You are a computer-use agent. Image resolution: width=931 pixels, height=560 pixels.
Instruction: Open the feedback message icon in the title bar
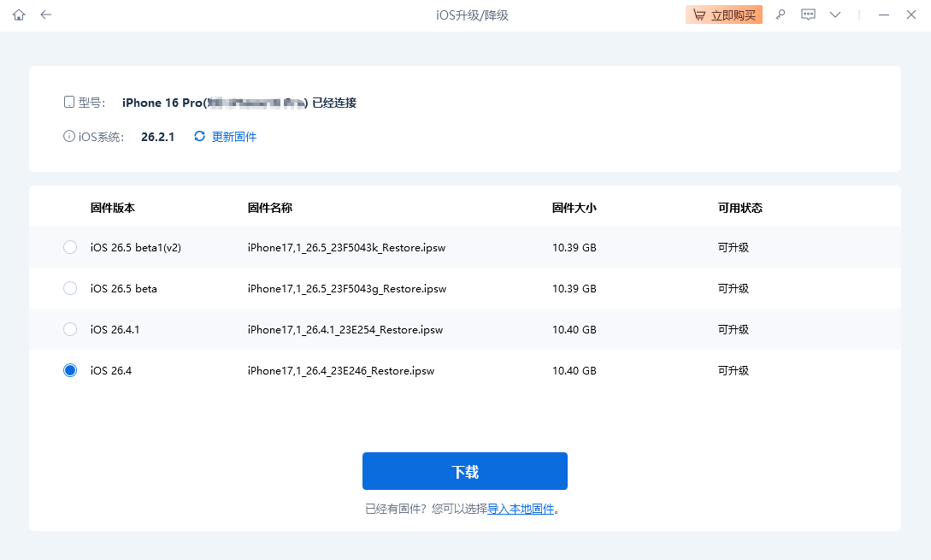click(808, 15)
